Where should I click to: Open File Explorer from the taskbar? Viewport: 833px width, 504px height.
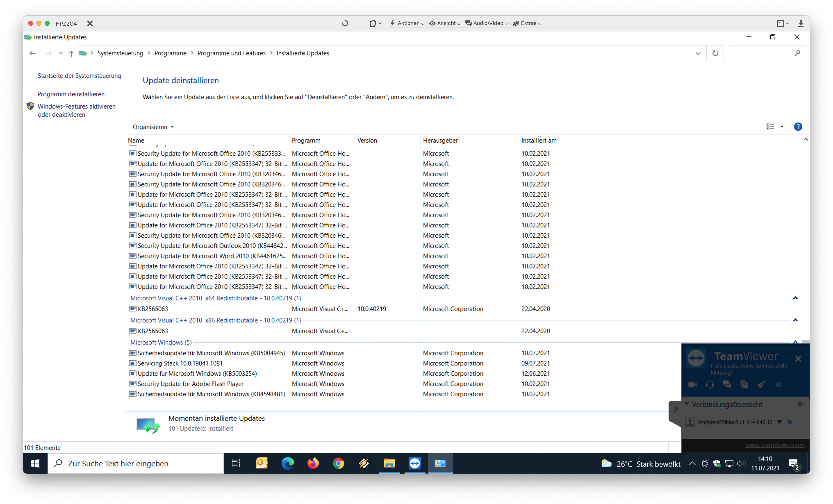[389, 463]
